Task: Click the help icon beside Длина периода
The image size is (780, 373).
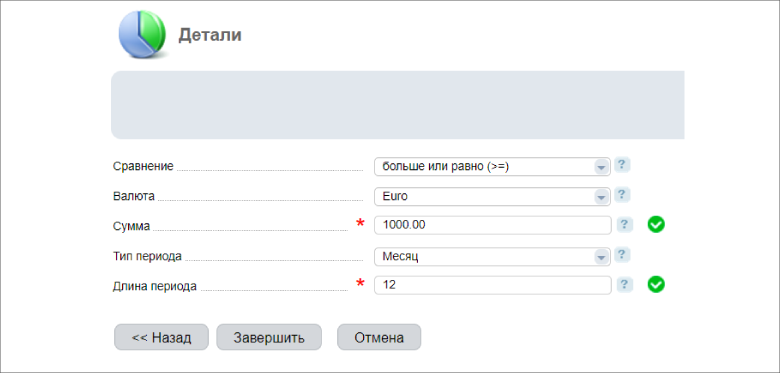Action: 625,285
